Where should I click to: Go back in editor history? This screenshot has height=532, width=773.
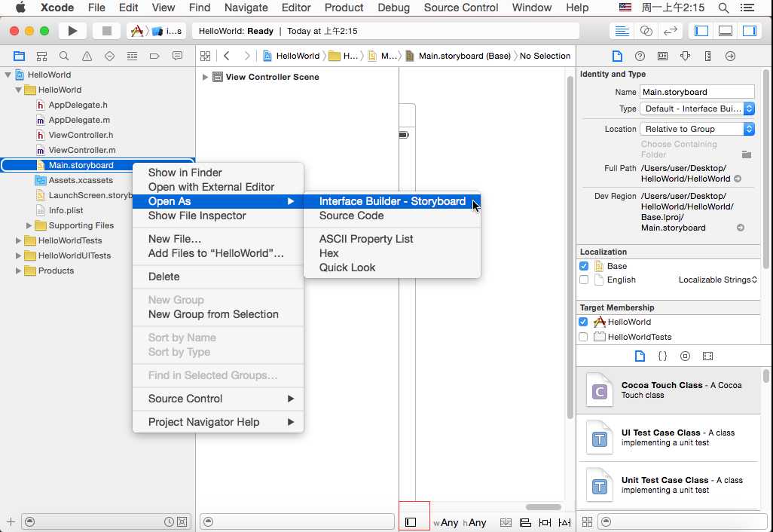click(227, 56)
